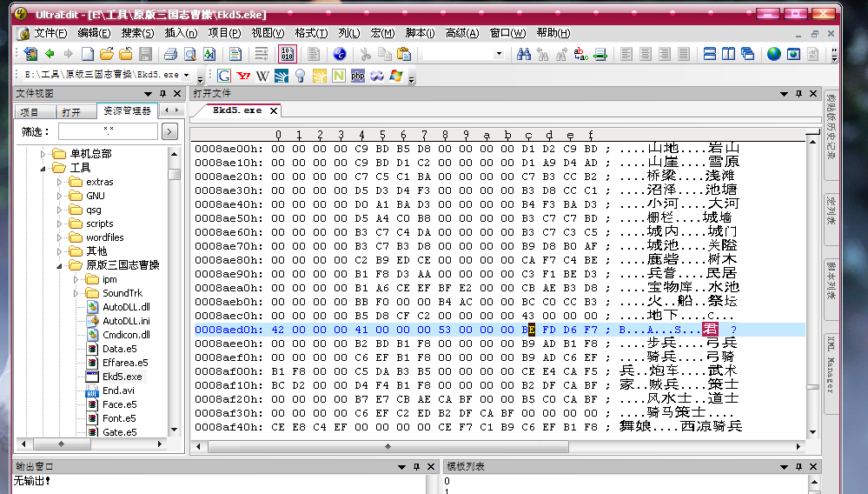Click the Wikipedia W icon
868x494 pixels.
(262, 76)
